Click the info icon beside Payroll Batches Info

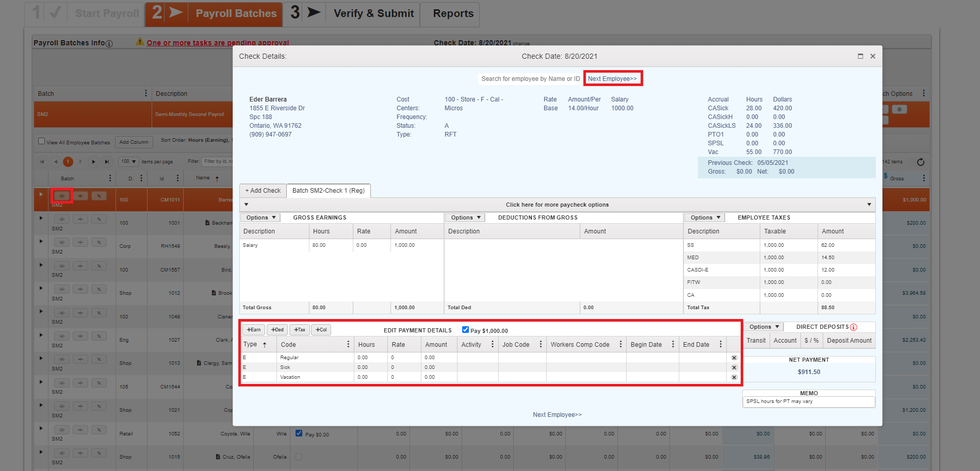pyautogui.click(x=109, y=43)
